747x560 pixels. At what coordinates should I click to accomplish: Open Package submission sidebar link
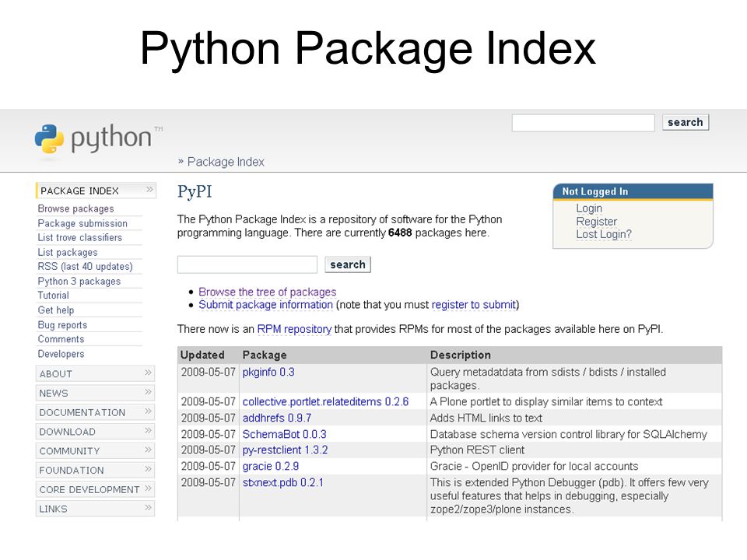82,223
